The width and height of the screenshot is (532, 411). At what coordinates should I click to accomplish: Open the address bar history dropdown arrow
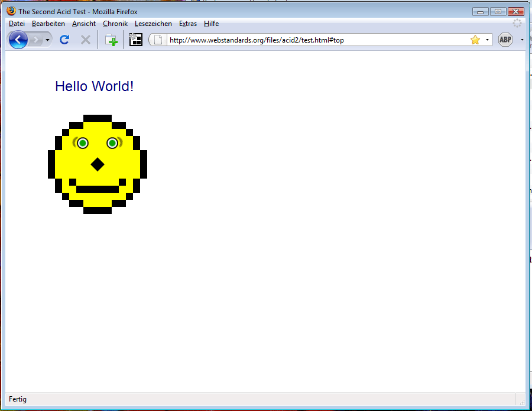click(487, 40)
